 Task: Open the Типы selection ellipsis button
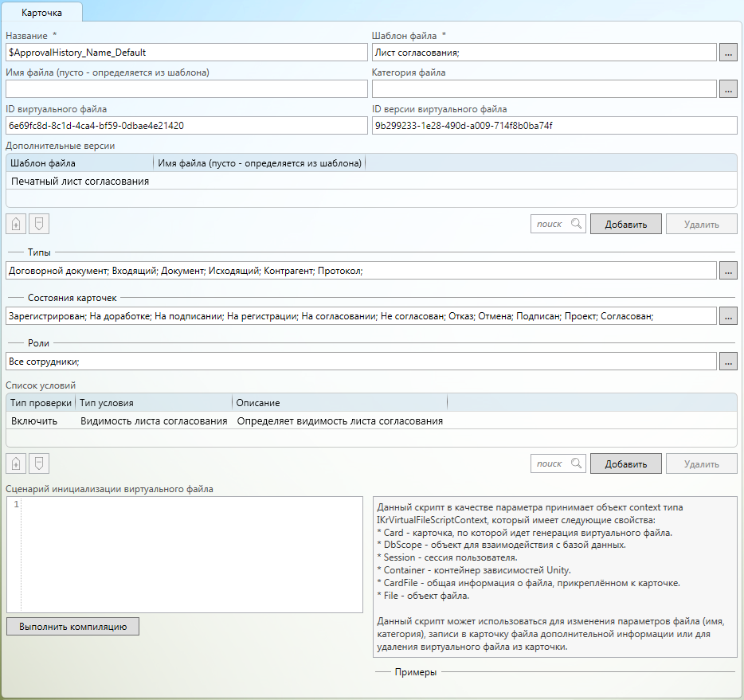728,271
